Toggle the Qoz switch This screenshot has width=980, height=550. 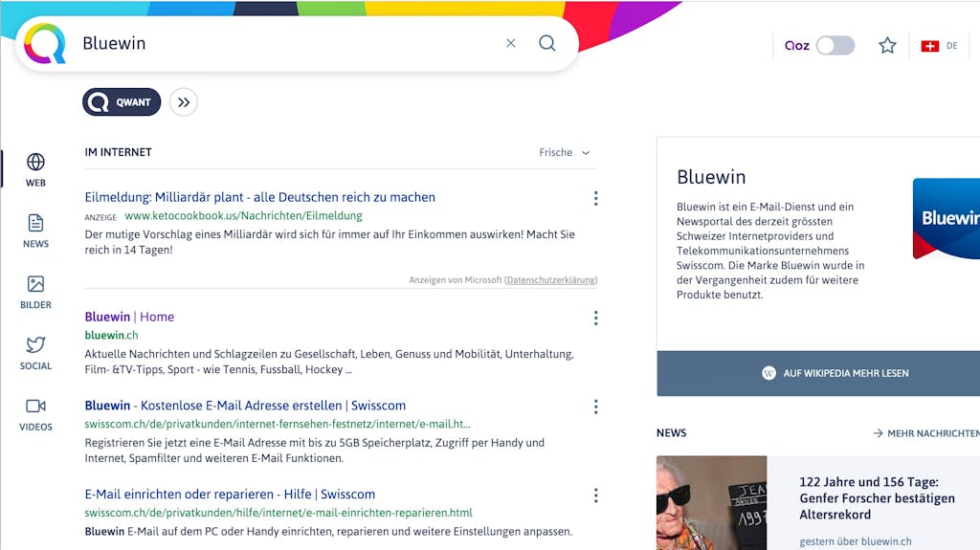[x=835, y=46]
